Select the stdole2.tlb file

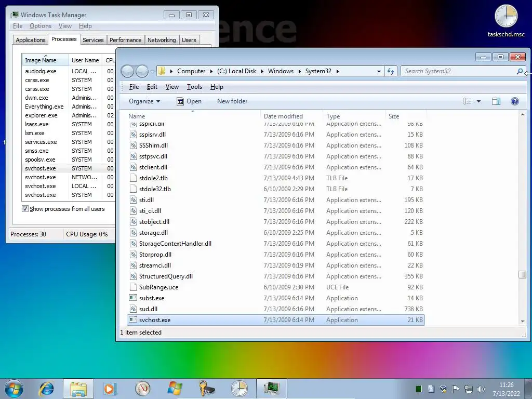(x=276, y=178)
